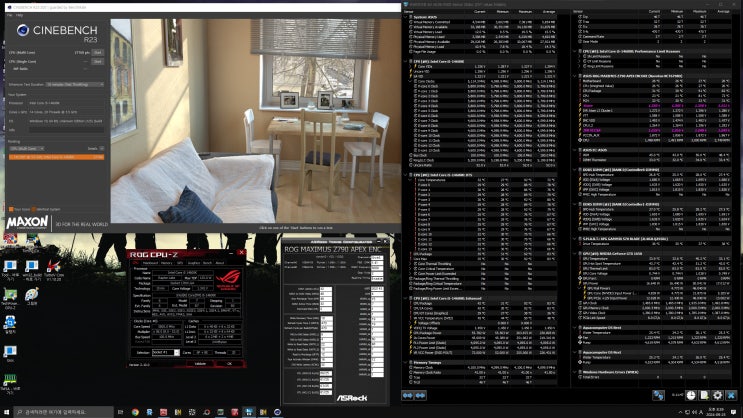
Task: Open HWiNFO sensor settings gear icon
Action: 718,395
